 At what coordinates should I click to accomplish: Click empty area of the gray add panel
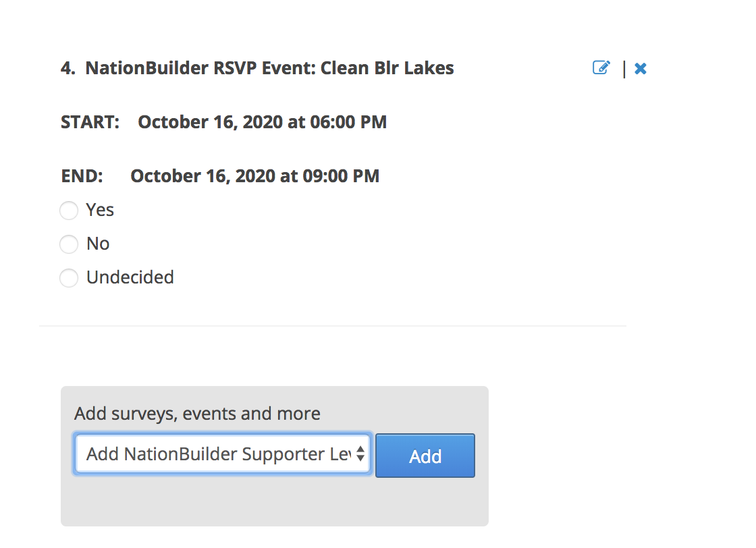(x=274, y=501)
